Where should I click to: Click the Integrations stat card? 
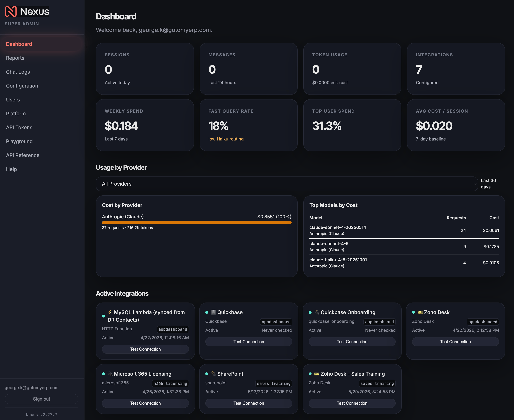click(456, 69)
